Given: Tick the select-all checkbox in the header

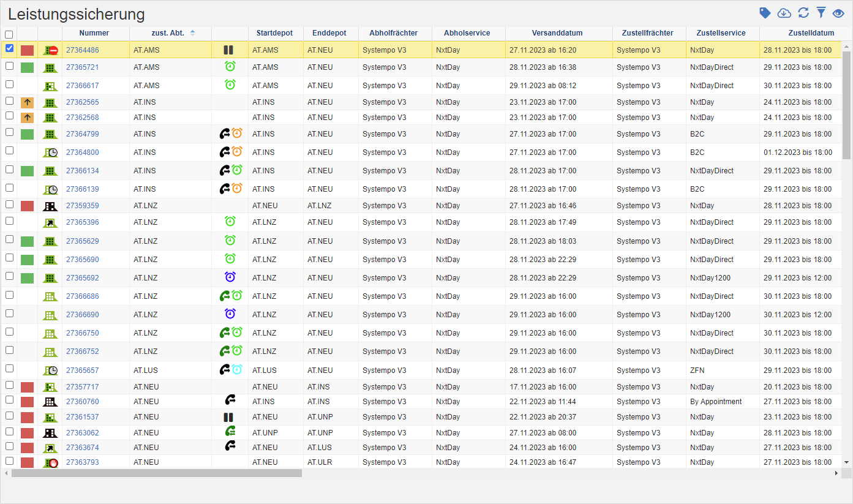Looking at the screenshot, I should (9, 35).
